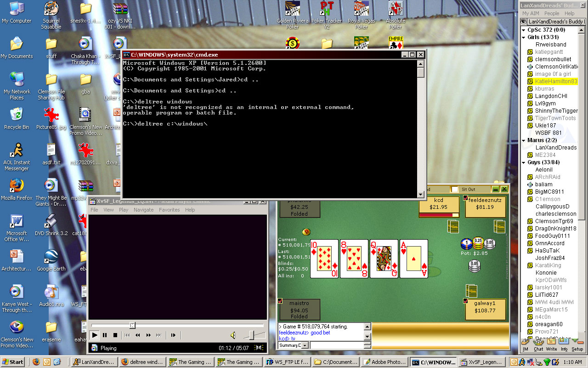Toggle checkbox next to galway1 seat
This screenshot has height=368, width=588.
tap(465, 301)
